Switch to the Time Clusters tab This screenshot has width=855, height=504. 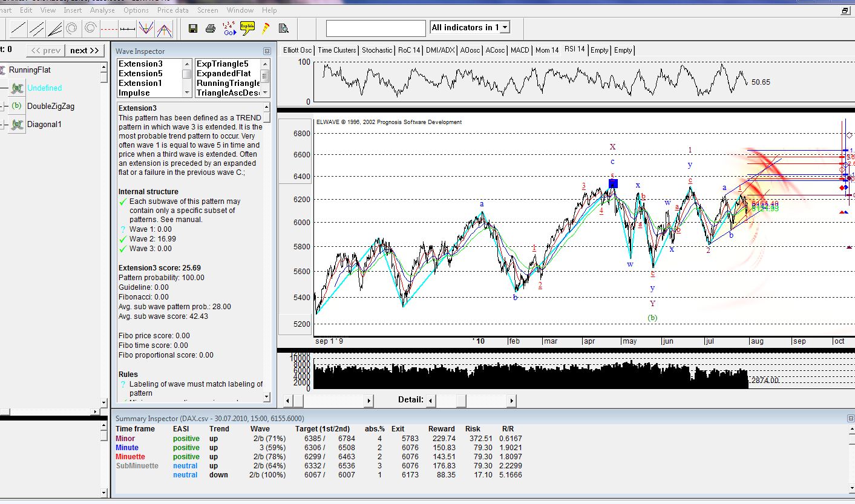[x=337, y=50]
